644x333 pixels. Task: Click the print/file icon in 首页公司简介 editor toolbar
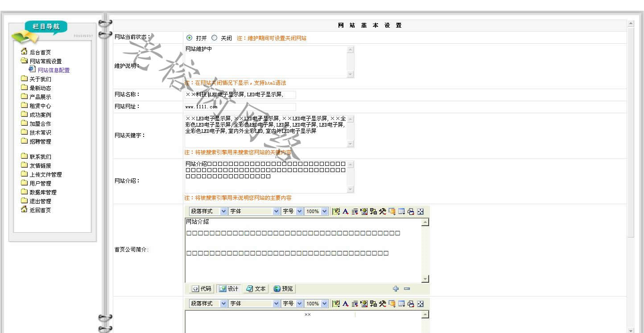[x=411, y=211]
